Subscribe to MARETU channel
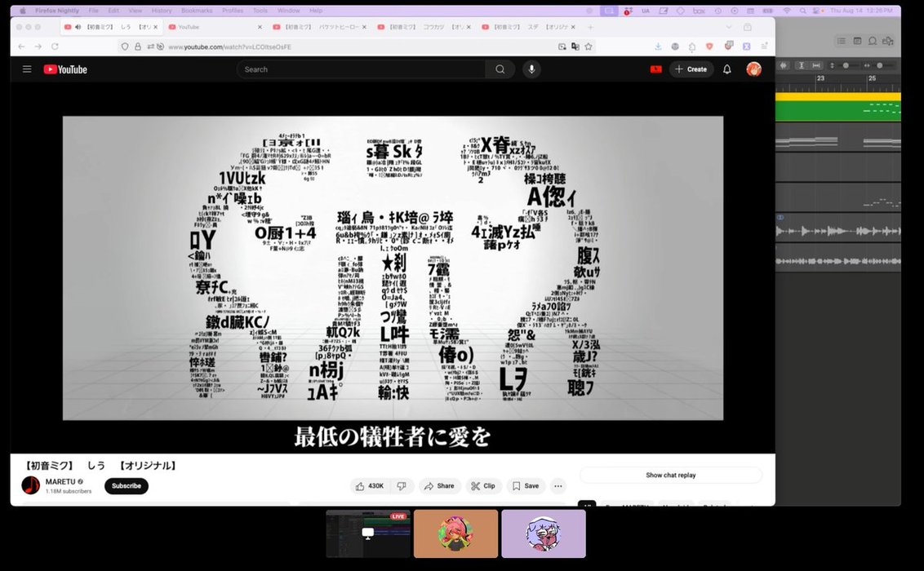The image size is (924, 571). coord(126,486)
